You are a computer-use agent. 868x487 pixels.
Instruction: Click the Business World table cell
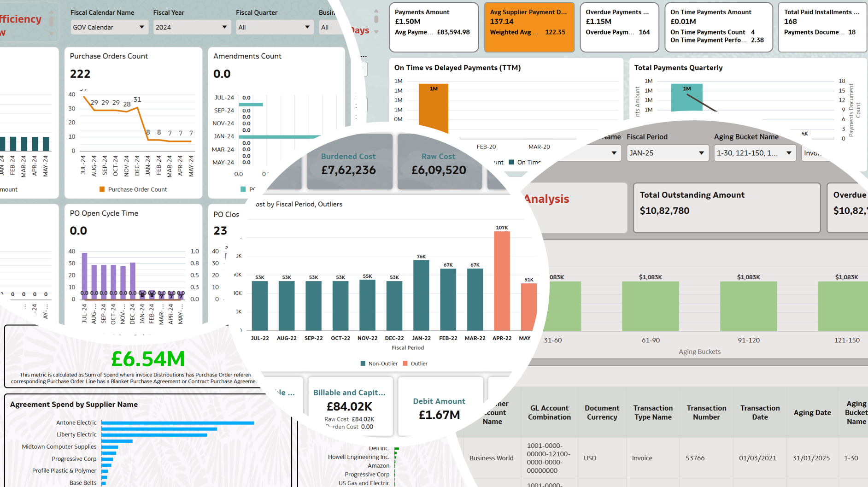(x=491, y=458)
